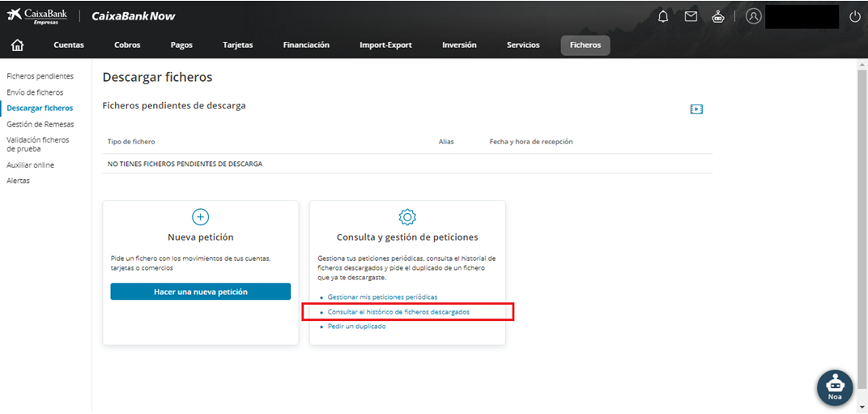The image size is (868, 414).
Task: Click the robot assistant icon in header
Action: 717,16
